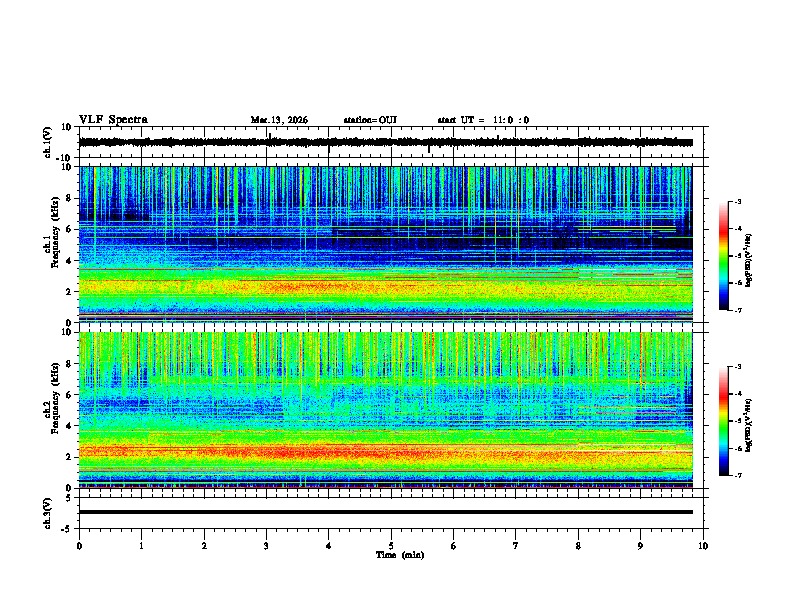This screenshot has width=792, height=612.
Task: Click the "-3" tick on ch.1 color bar
Action: click(738, 201)
